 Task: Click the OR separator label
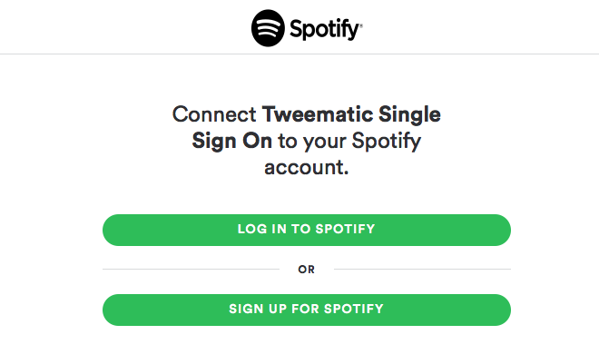tap(307, 270)
